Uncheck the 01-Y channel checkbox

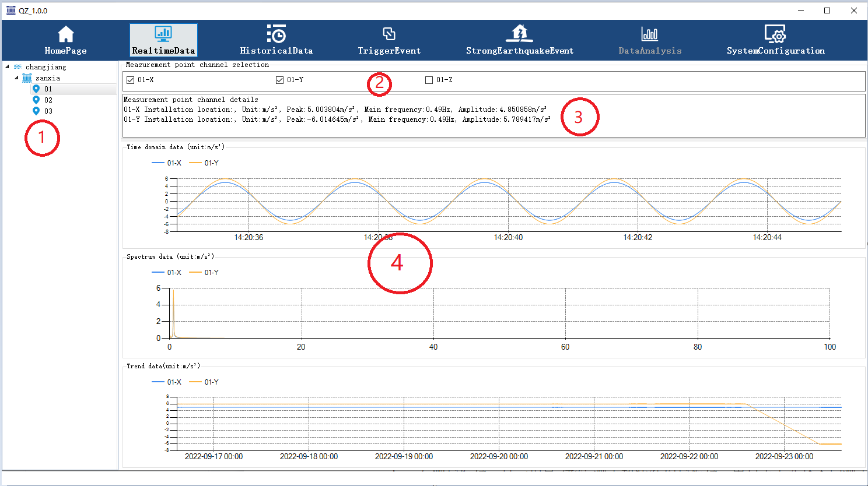click(x=279, y=80)
